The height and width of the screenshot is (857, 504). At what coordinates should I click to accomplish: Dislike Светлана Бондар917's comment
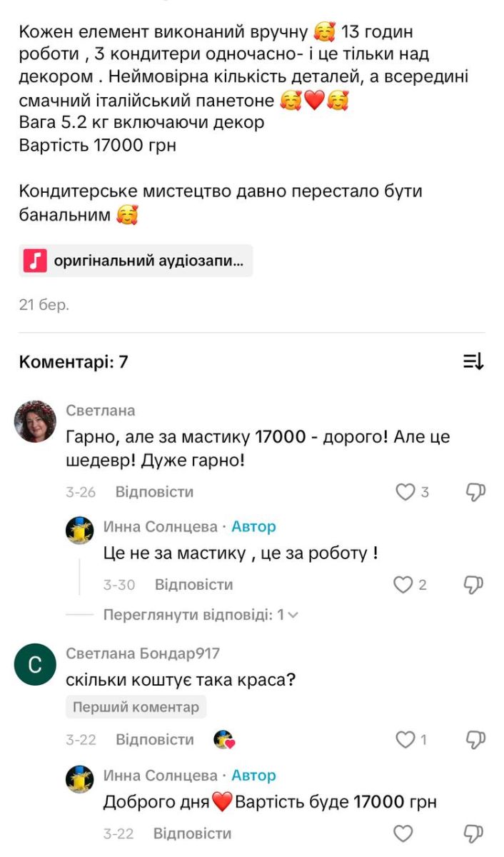pyautogui.click(x=475, y=740)
